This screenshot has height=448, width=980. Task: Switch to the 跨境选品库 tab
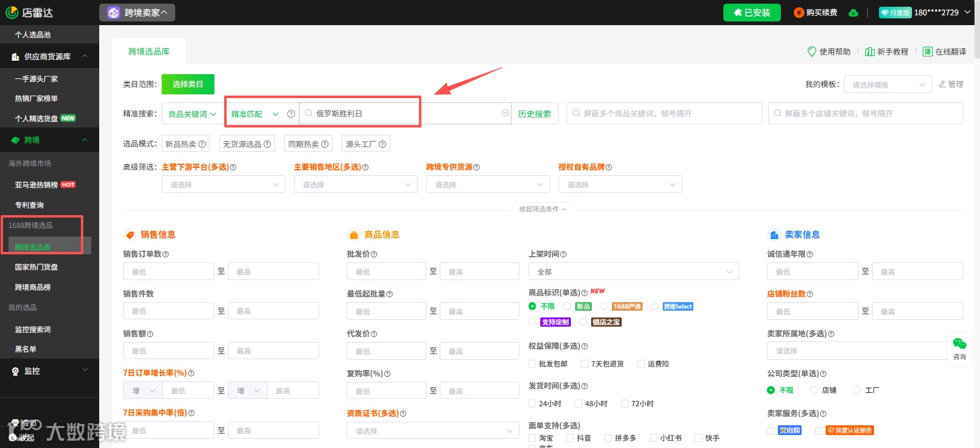[149, 51]
